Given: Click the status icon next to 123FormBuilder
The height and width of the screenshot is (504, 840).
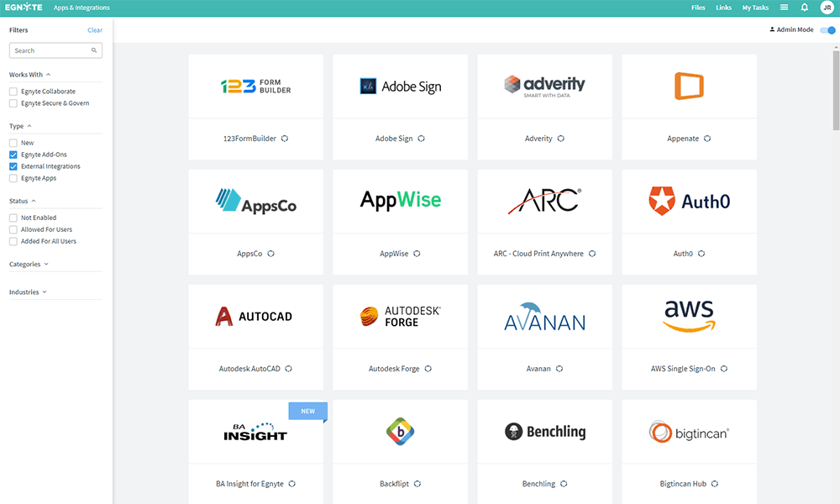Looking at the screenshot, I should pyautogui.click(x=285, y=139).
